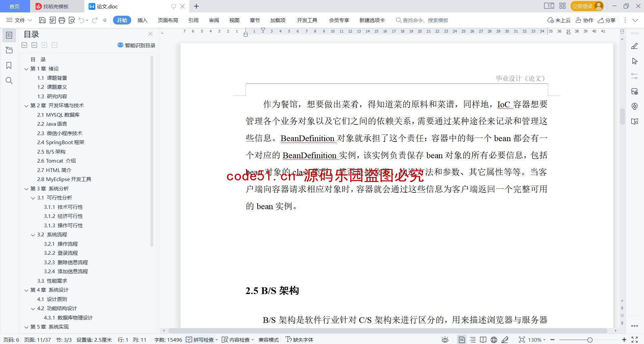Click the 首页 tab

[14, 6]
